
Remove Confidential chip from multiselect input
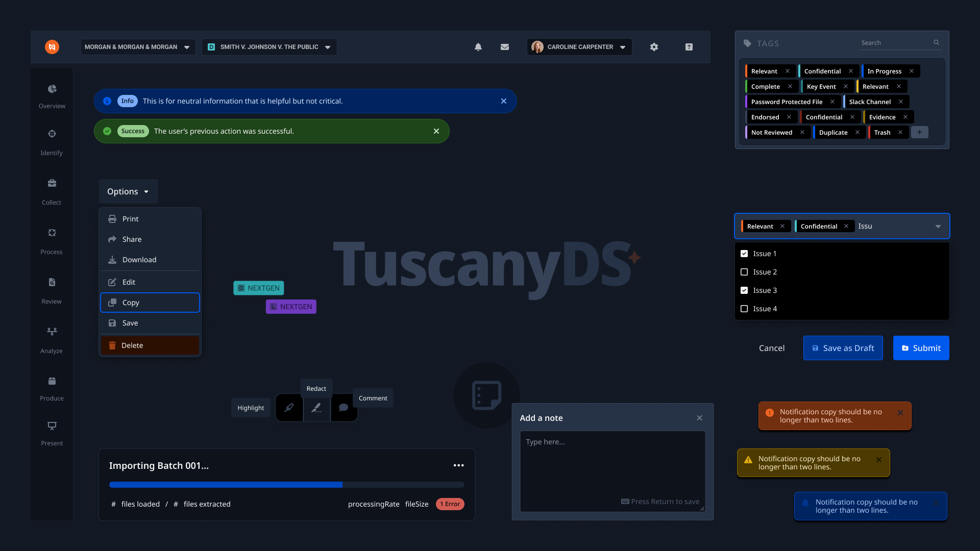click(846, 226)
